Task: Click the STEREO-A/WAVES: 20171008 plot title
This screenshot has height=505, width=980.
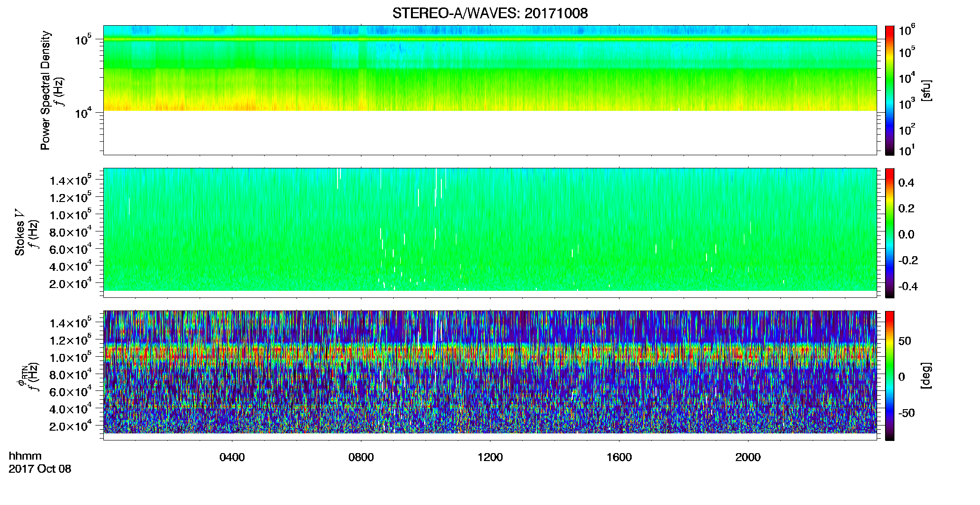Action: (x=490, y=13)
